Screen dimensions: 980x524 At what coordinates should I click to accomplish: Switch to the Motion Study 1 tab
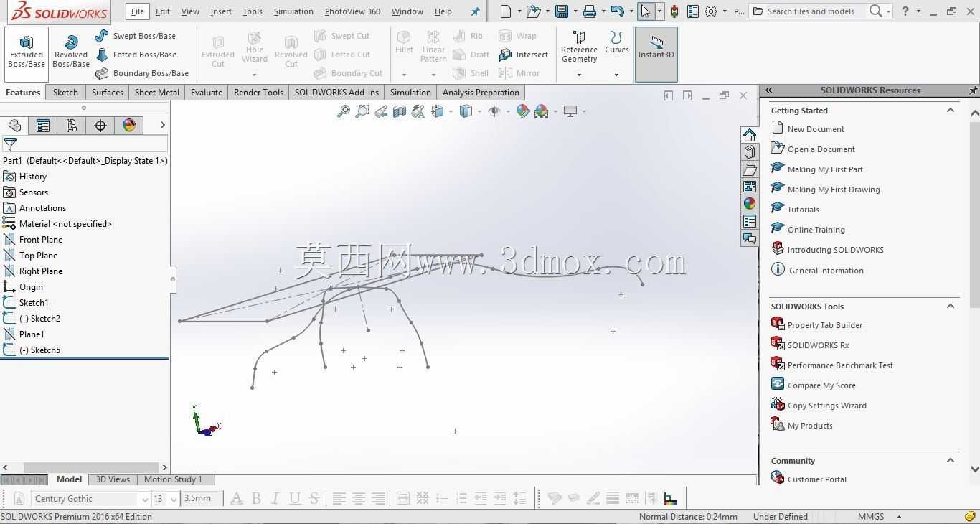173,479
